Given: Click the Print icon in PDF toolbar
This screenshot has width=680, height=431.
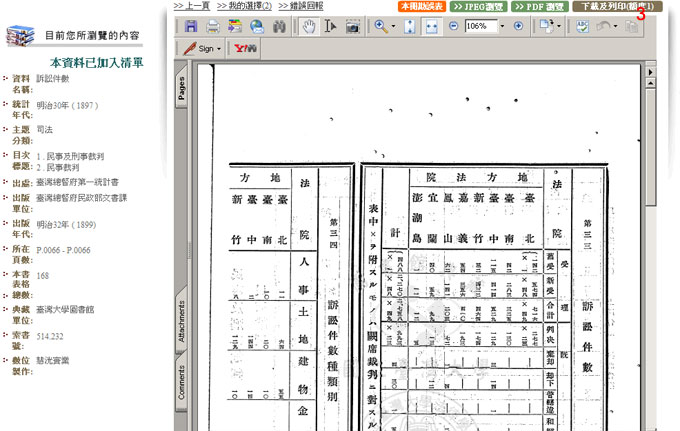Looking at the screenshot, I should (x=212, y=26).
